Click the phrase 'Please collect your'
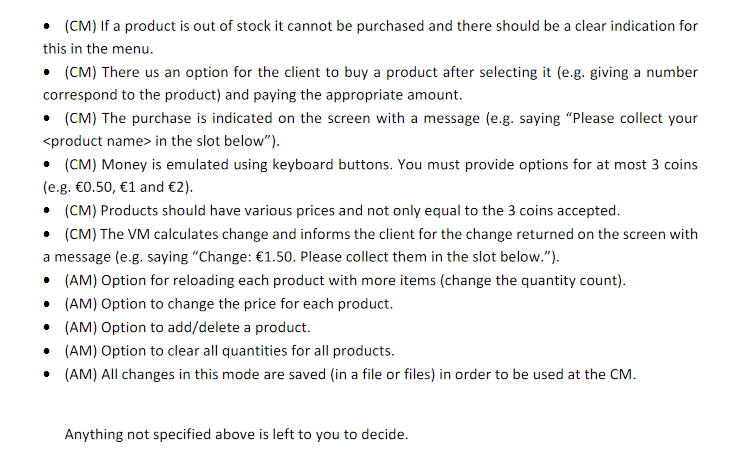The image size is (744, 464). point(635,119)
